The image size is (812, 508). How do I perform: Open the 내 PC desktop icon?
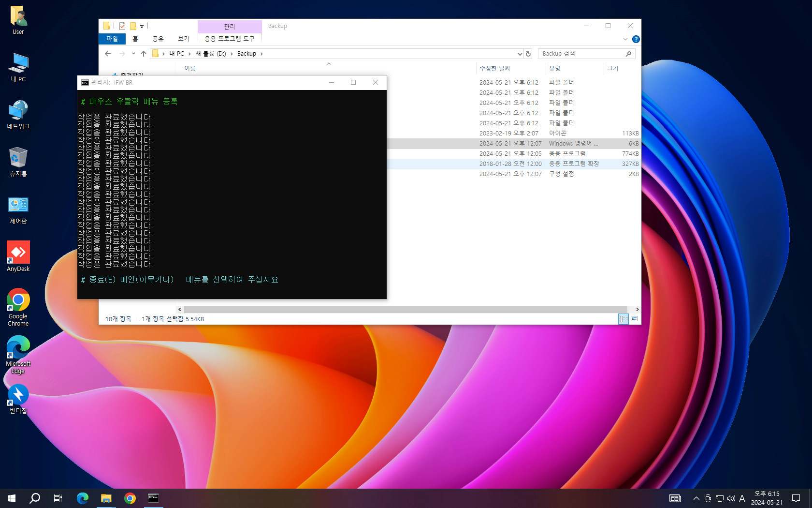(18, 68)
